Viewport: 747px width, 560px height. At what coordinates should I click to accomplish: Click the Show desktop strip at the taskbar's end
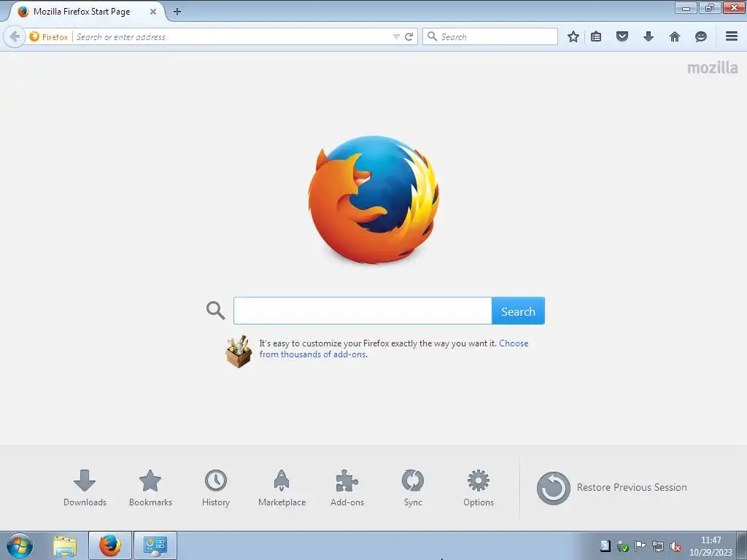click(742, 545)
